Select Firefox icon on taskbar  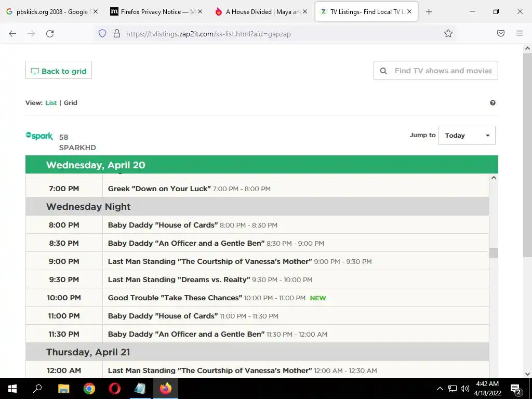click(166, 389)
